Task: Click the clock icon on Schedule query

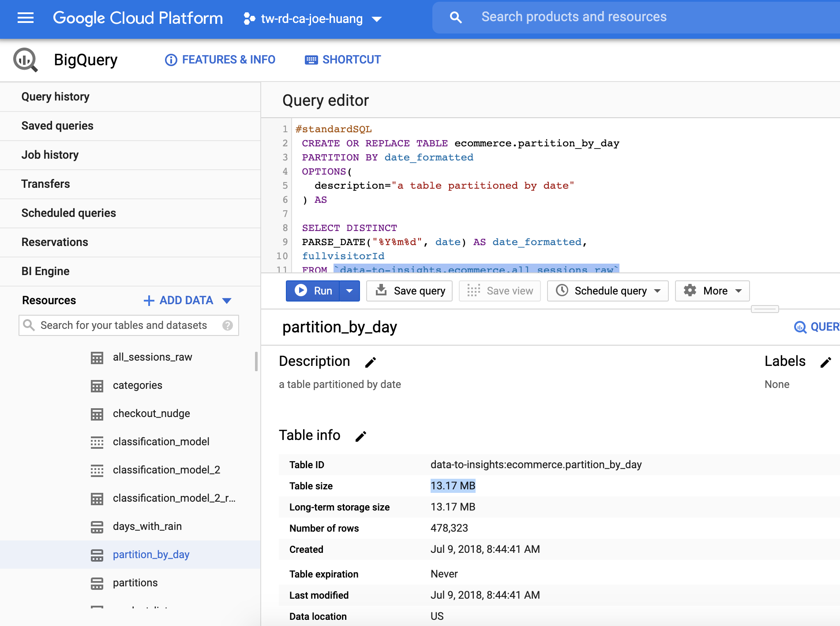Action: point(562,291)
